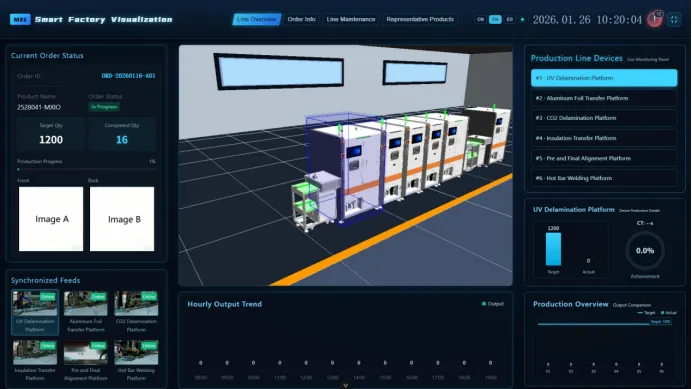The height and width of the screenshot is (389, 692).
Task: Open the Insulation Transfer Platform feed
Action: point(35,360)
